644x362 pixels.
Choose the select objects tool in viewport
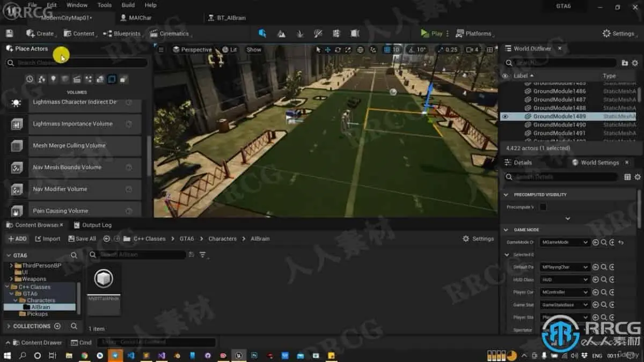[x=318, y=49]
